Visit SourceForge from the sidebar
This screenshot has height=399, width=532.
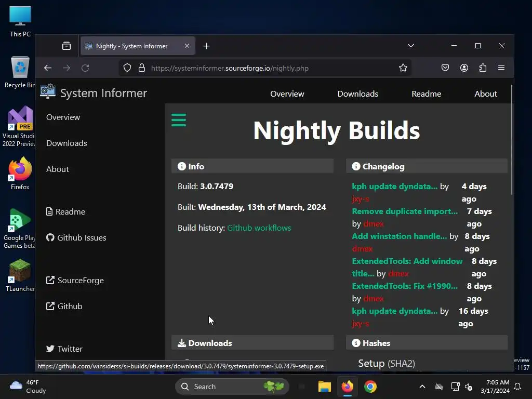[x=75, y=280]
